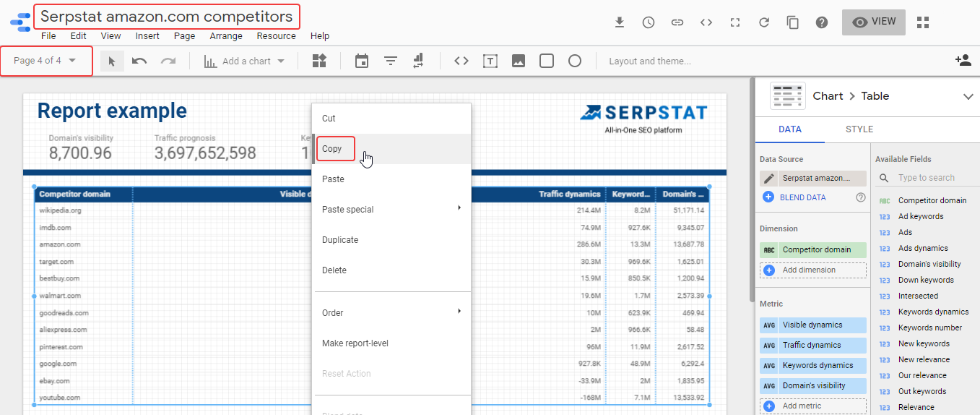The width and height of the screenshot is (980, 415).
Task: Expand the chart type chevron
Action: click(968, 96)
